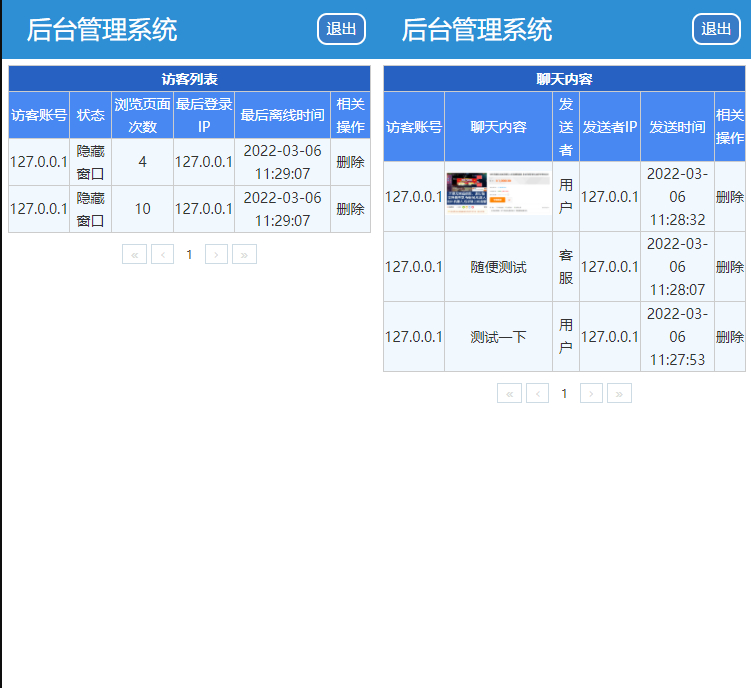The image size is (751, 688).
Task: Click the 发送者 column header
Action: (566, 126)
